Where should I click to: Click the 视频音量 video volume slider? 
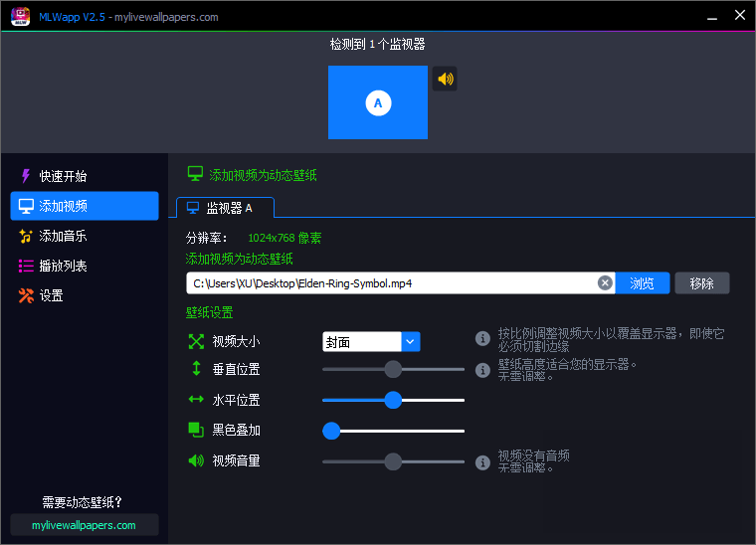click(x=394, y=461)
